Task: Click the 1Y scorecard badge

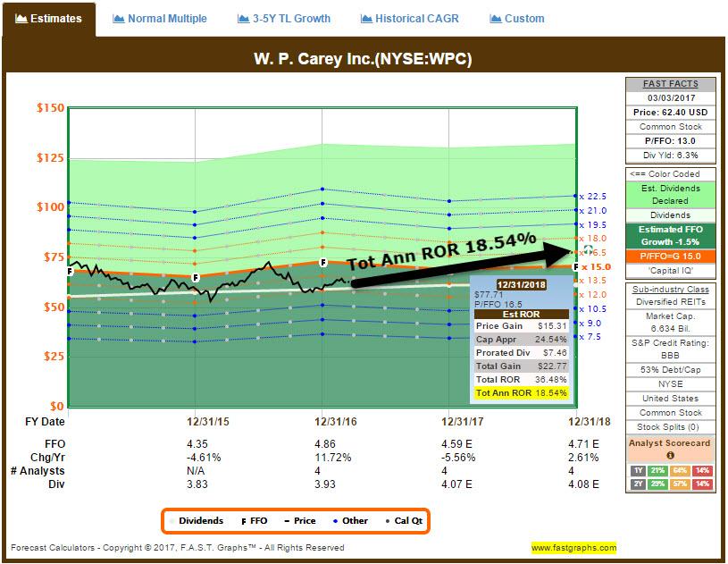Action: pos(639,470)
